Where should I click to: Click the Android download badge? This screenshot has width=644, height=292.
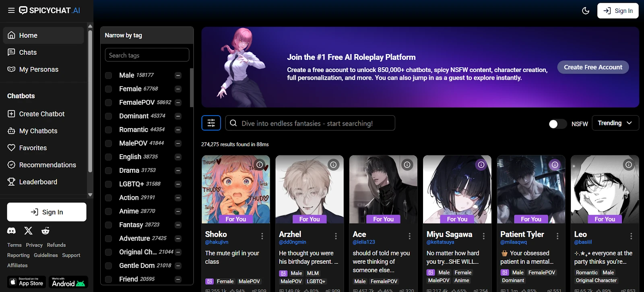tap(68, 282)
